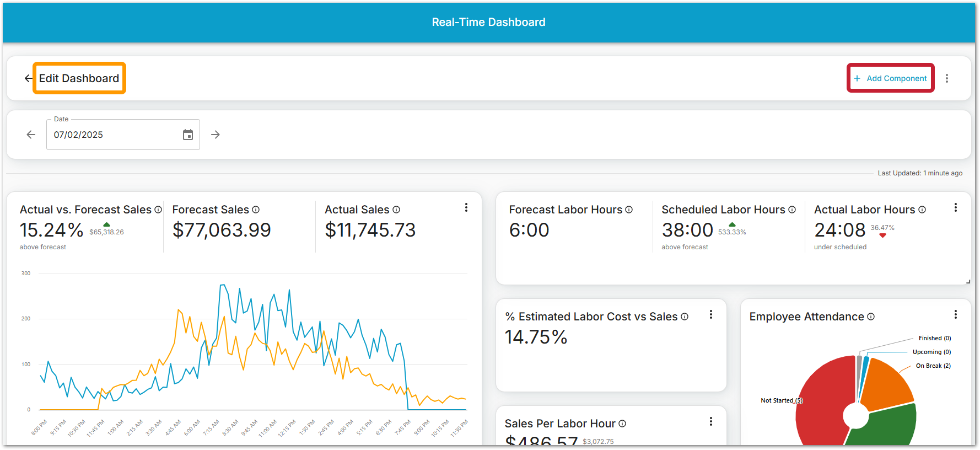Click info icon next to Actual Sales

pyautogui.click(x=396, y=210)
